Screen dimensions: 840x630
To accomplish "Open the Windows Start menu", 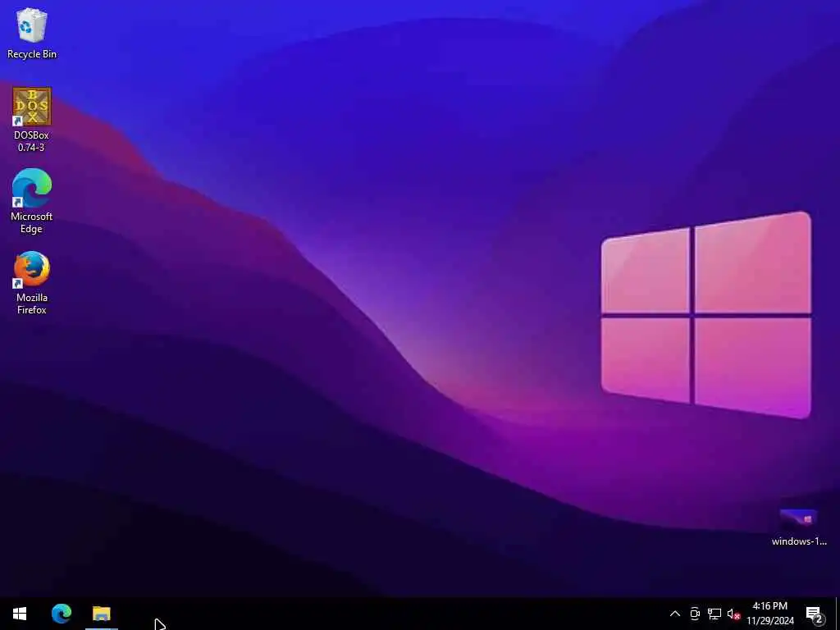I will click(x=20, y=614).
